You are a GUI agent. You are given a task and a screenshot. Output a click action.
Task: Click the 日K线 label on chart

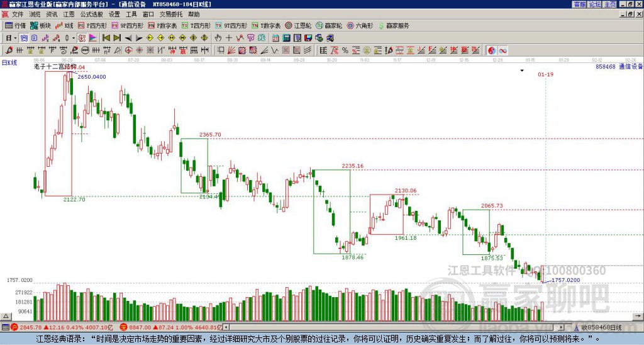pos(9,63)
